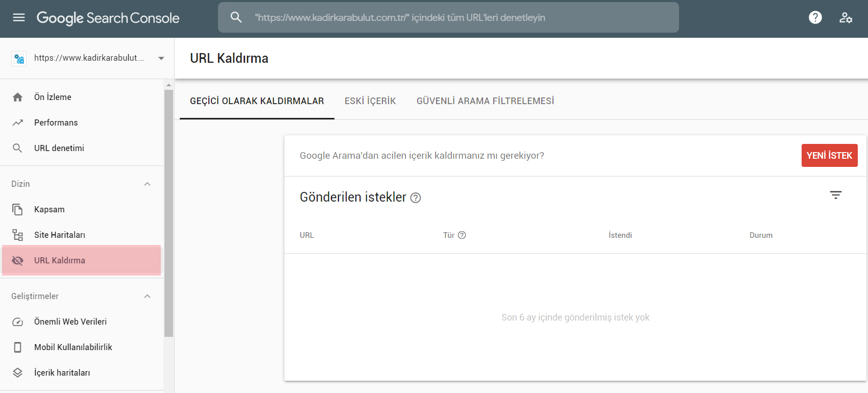Image resolution: width=868 pixels, height=393 pixels.
Task: Click the Mobil Kullanılabilirlik phone icon
Action: tap(17, 347)
